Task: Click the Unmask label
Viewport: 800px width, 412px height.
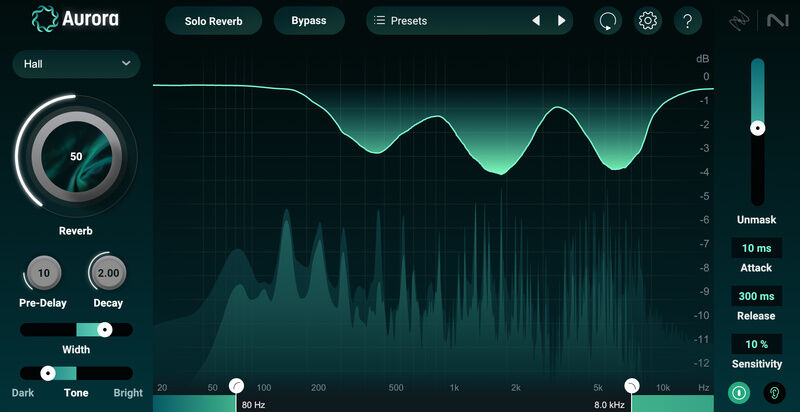Action: 757,220
